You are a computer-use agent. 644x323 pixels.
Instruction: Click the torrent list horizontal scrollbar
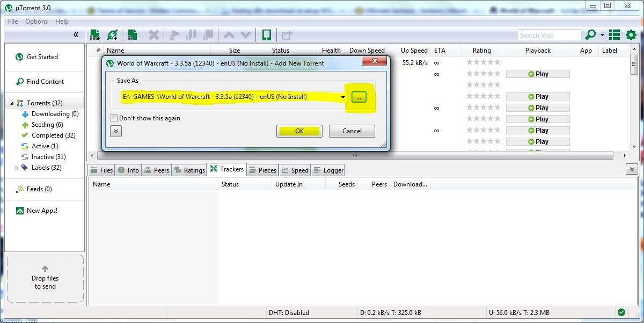(354, 156)
